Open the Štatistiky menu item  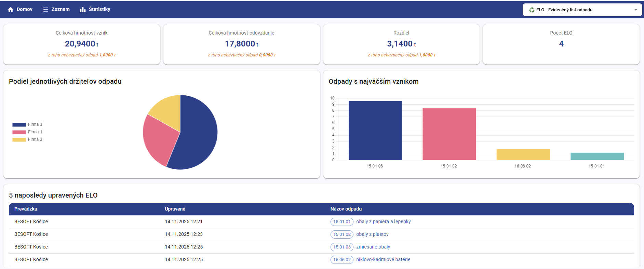tap(99, 9)
